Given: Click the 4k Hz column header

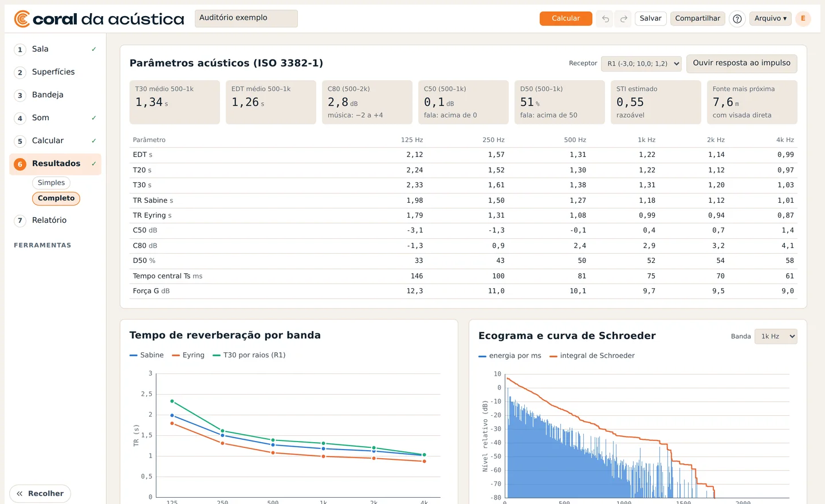Looking at the screenshot, I should click(785, 140).
